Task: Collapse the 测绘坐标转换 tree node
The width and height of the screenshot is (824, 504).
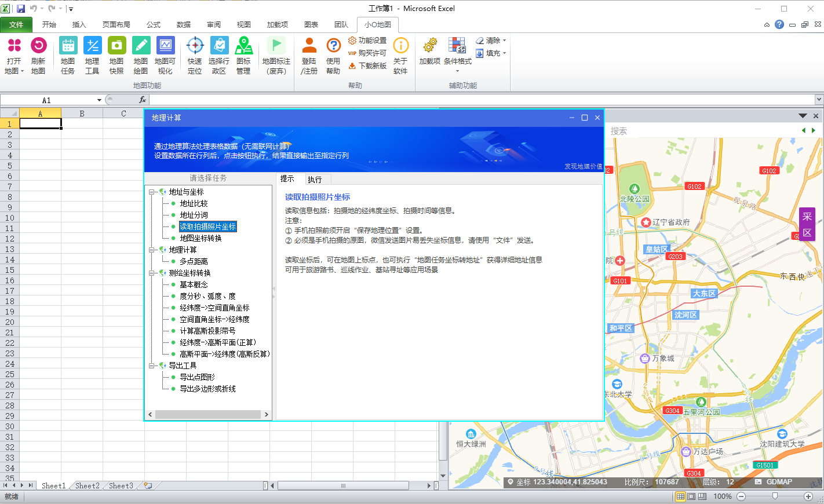Action: [x=152, y=273]
